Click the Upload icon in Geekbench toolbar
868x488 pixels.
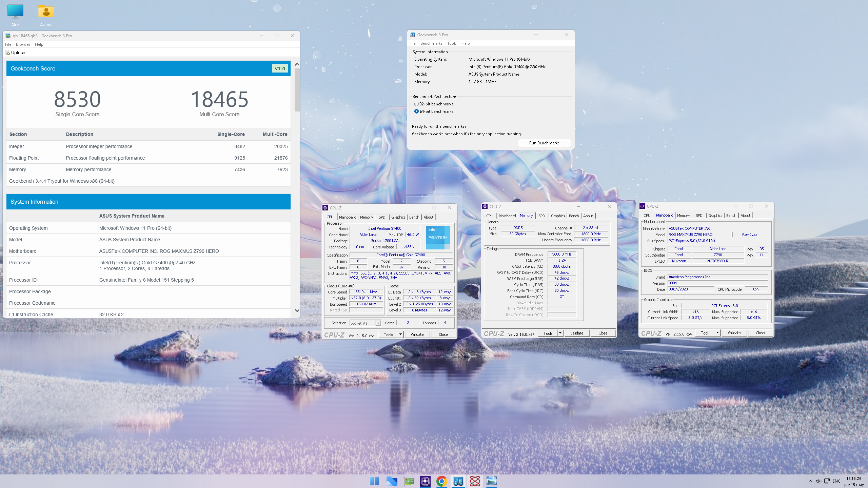coord(7,53)
